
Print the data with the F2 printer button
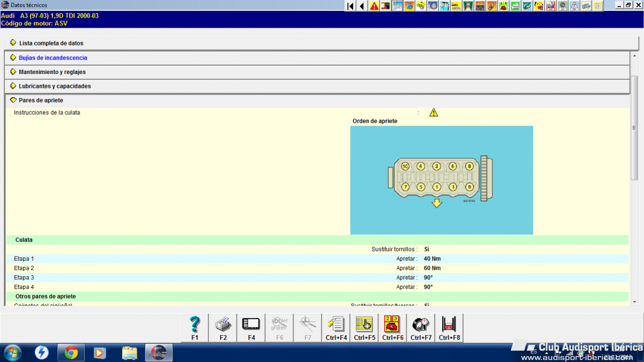pyautogui.click(x=223, y=328)
